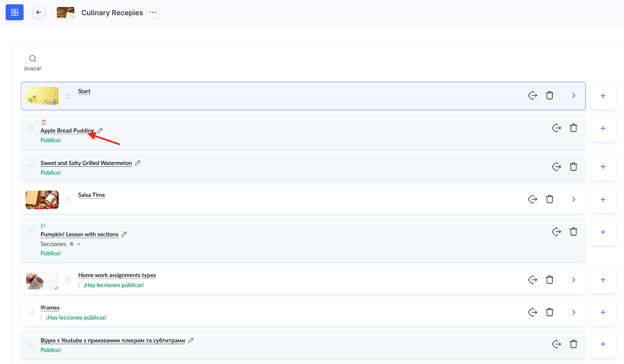Click the Salsa Time thumbnail image

[42, 200]
